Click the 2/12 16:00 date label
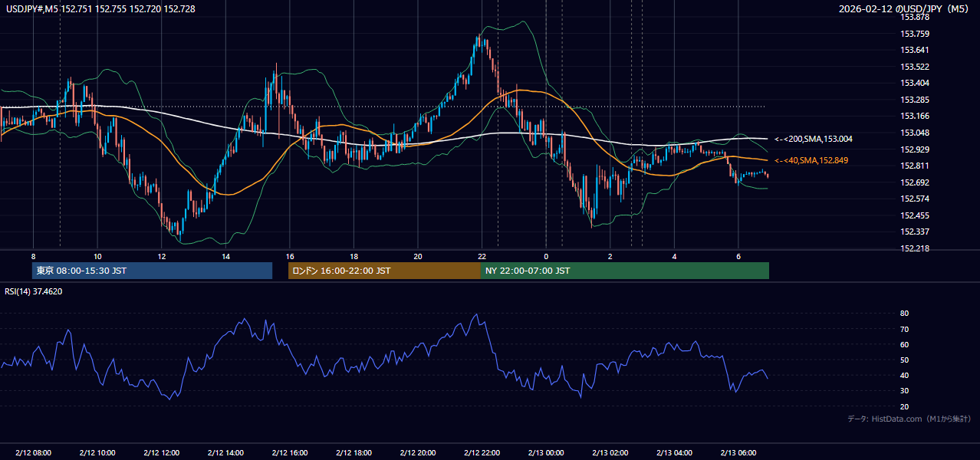 [x=290, y=453]
